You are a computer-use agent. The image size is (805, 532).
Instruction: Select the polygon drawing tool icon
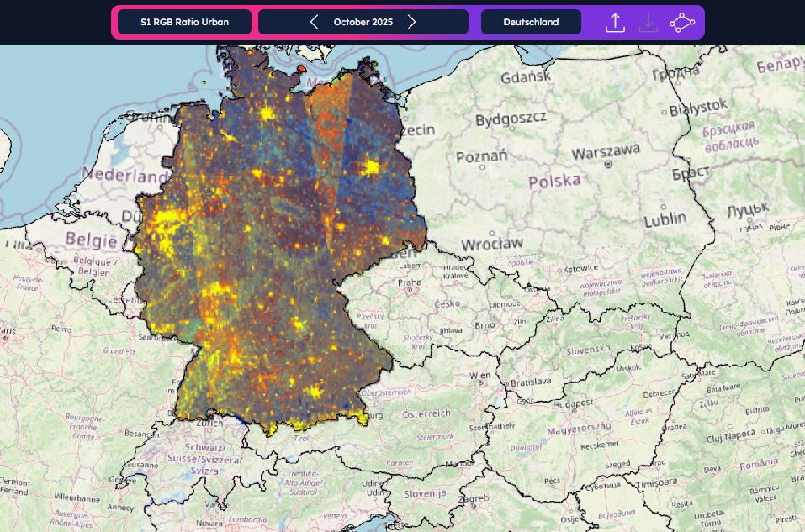pos(681,23)
